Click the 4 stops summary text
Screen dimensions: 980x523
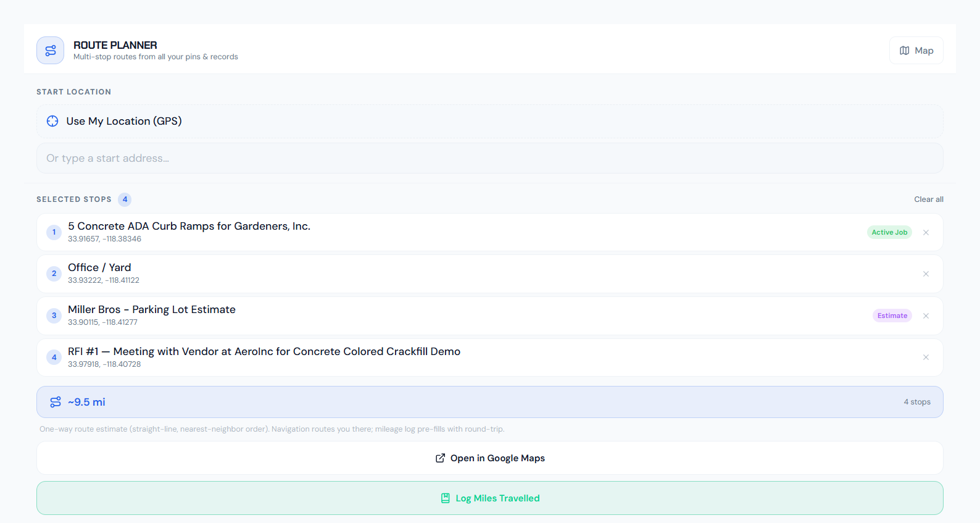click(x=917, y=402)
